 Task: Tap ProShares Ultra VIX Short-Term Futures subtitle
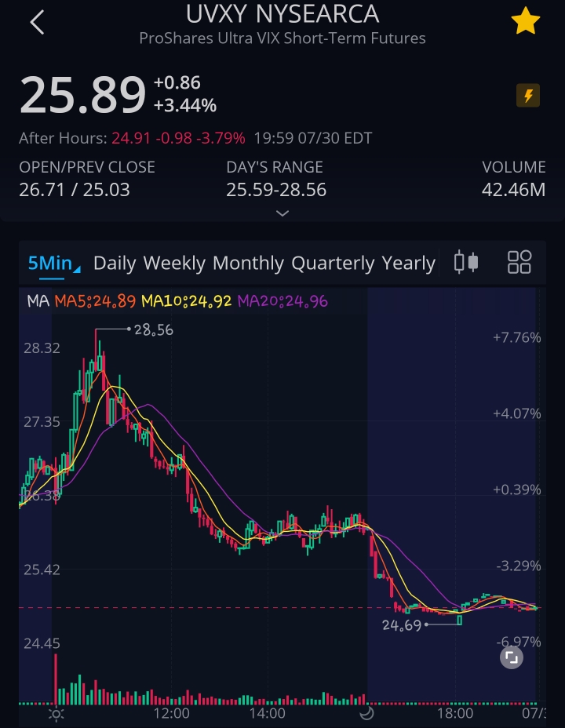point(282,38)
